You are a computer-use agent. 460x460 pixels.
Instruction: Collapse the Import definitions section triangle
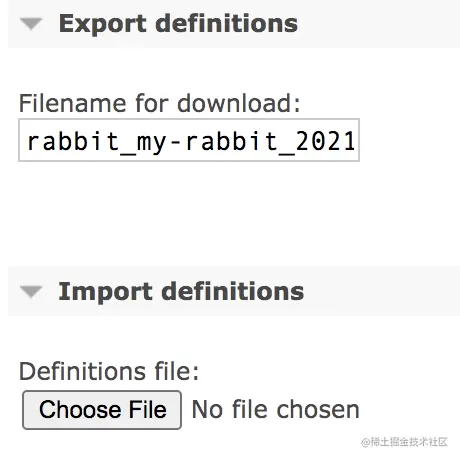[x=31, y=292]
